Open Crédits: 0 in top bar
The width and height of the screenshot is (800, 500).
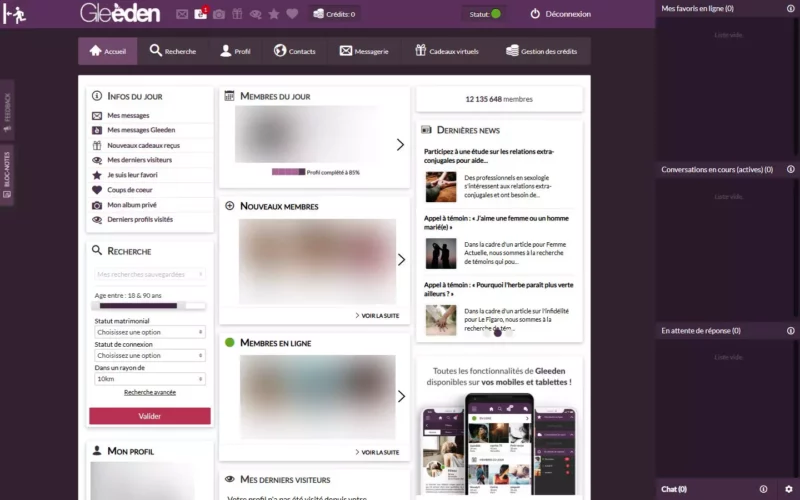[x=334, y=14]
